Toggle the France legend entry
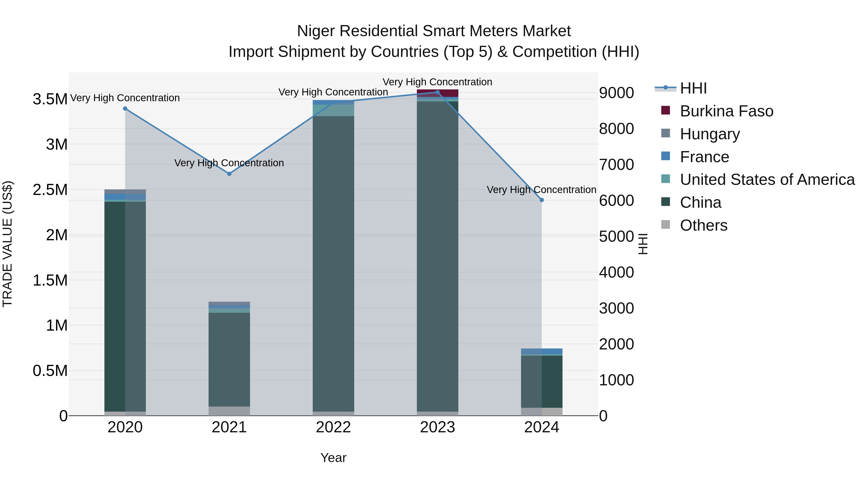 coord(695,157)
